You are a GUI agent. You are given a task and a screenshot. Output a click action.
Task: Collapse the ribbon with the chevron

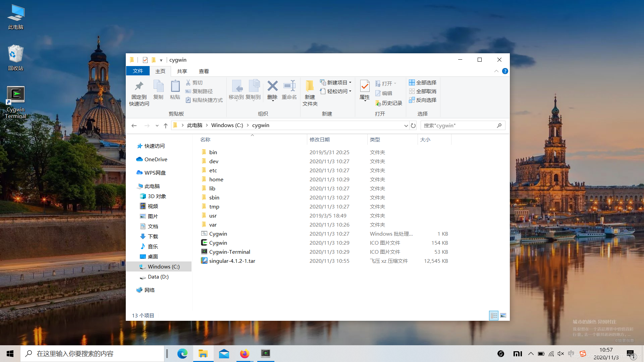pos(496,71)
